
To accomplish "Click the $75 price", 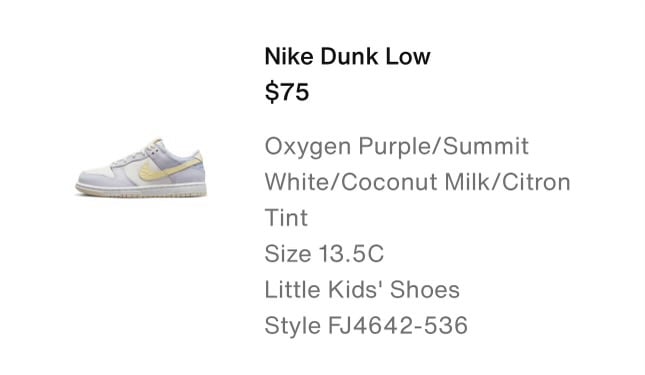I will point(287,92).
